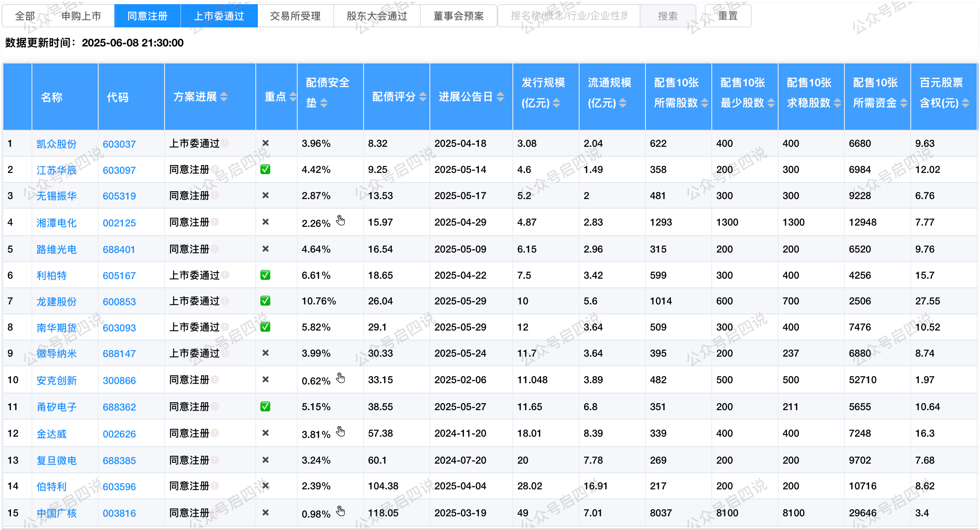Sort by 百元股票含权 column arrows
980x530 pixels.
pyautogui.click(x=965, y=103)
